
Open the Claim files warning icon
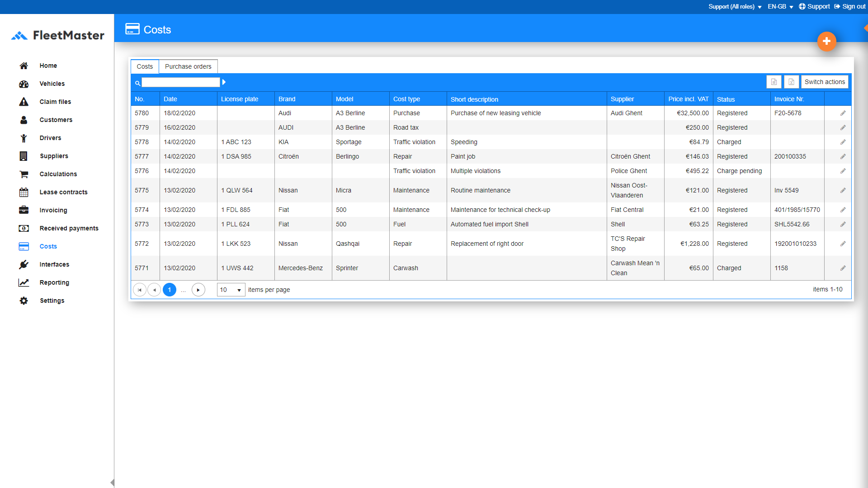point(24,102)
